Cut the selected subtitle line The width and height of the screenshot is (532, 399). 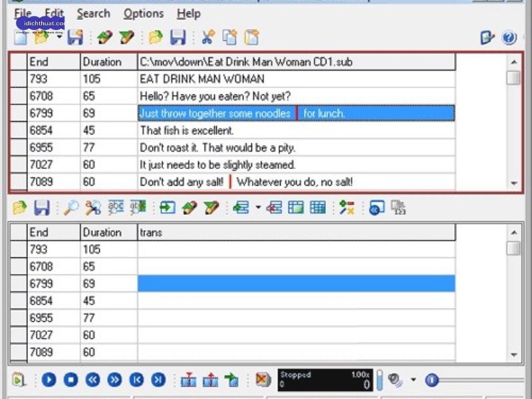[208, 38]
